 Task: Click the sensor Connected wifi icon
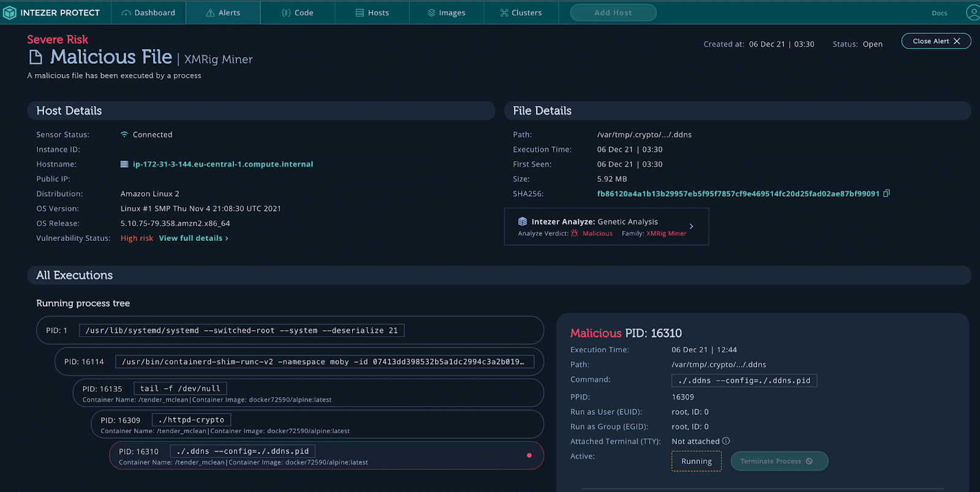(x=124, y=134)
